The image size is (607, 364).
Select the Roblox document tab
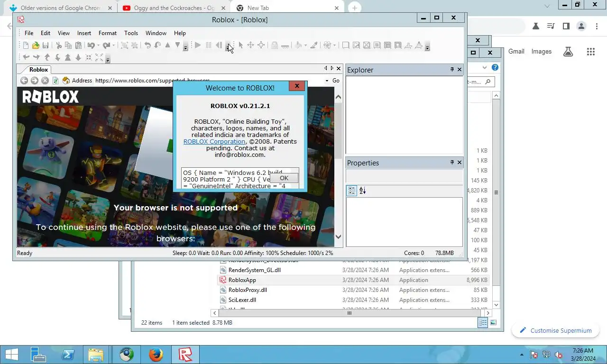36,69
